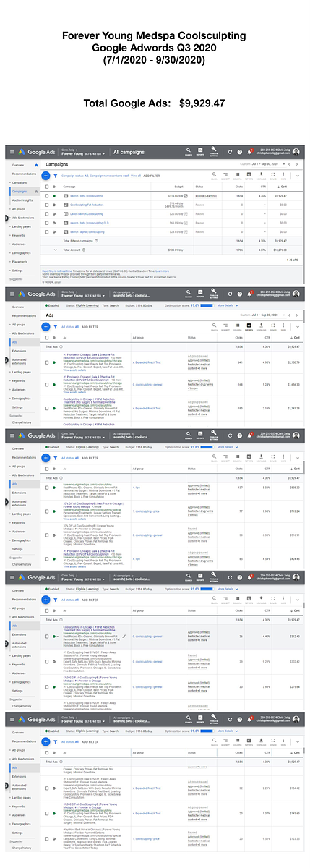Click ADD FILTER above the Campaigns table

pyautogui.click(x=152, y=176)
